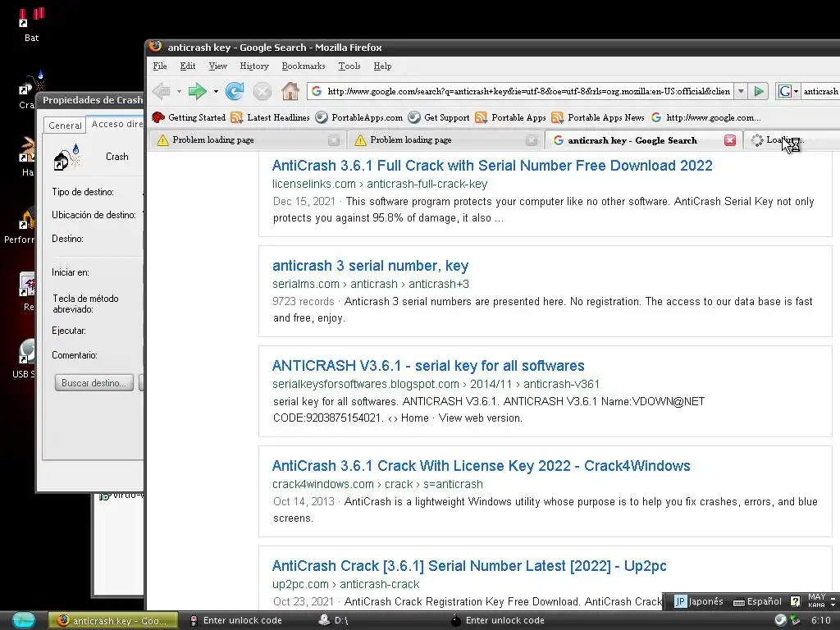Expand the back history dropdown arrow
The height and width of the screenshot is (630, 840).
[x=179, y=92]
